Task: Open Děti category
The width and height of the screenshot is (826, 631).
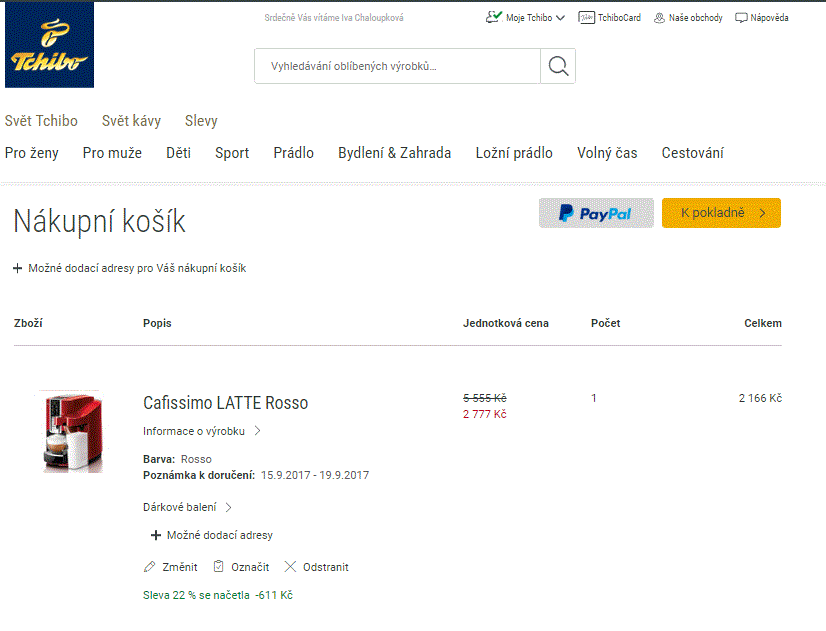Action: [179, 153]
